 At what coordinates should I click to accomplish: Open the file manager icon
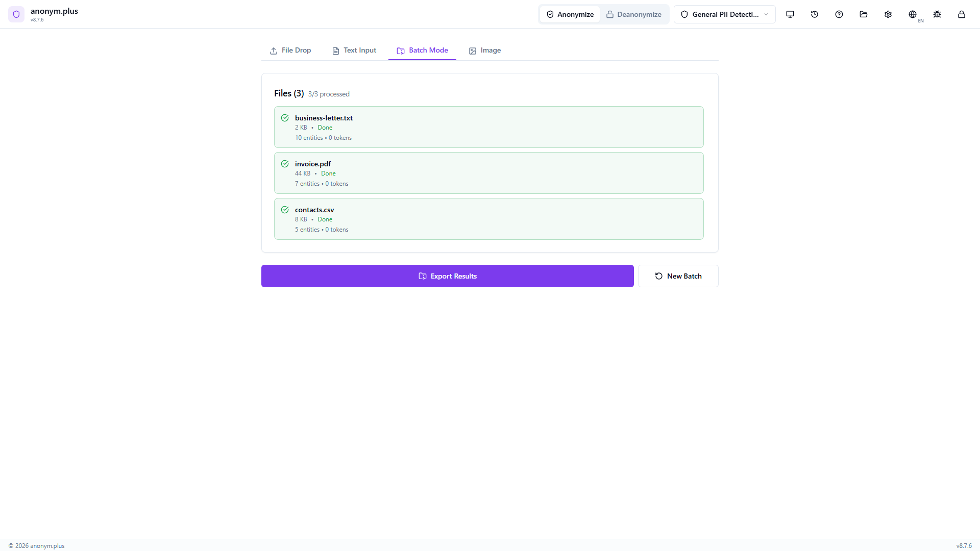pos(863,14)
